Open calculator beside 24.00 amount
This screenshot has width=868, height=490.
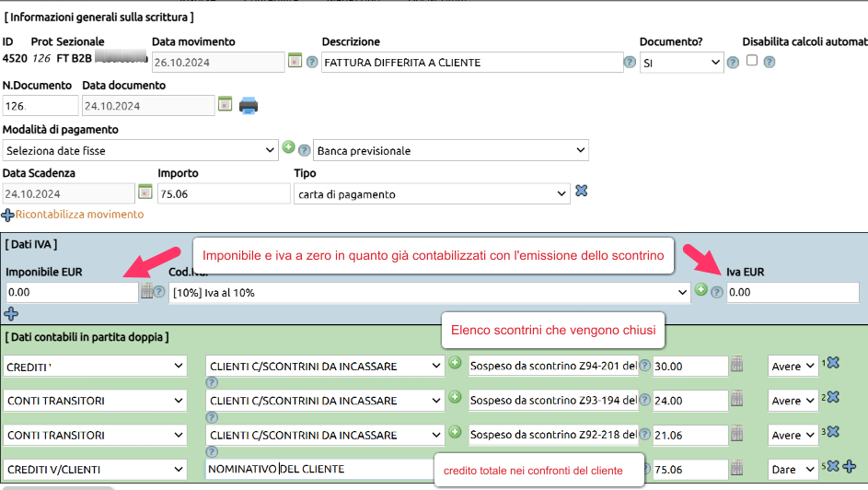(x=736, y=398)
